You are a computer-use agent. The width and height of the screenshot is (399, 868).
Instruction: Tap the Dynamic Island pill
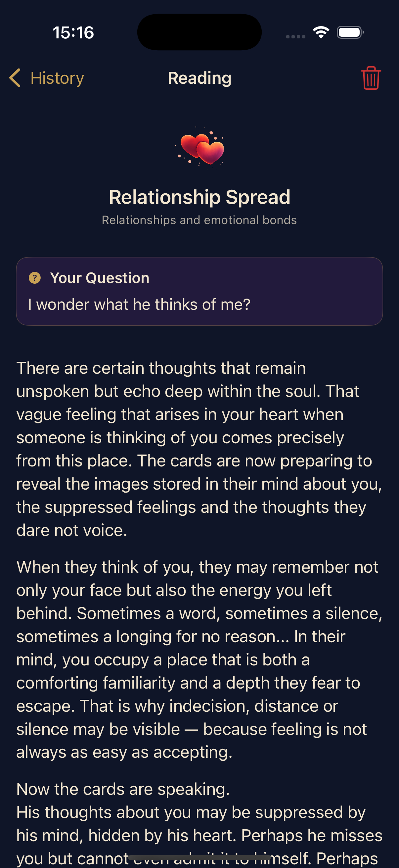pyautogui.click(x=199, y=32)
